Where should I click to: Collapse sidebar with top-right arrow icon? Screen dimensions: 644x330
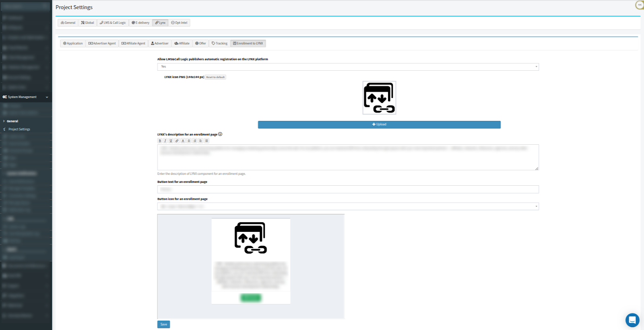[639, 5]
